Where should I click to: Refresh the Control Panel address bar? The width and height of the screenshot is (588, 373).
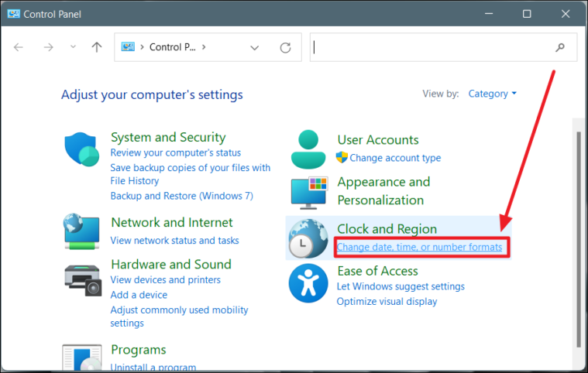[x=285, y=47]
